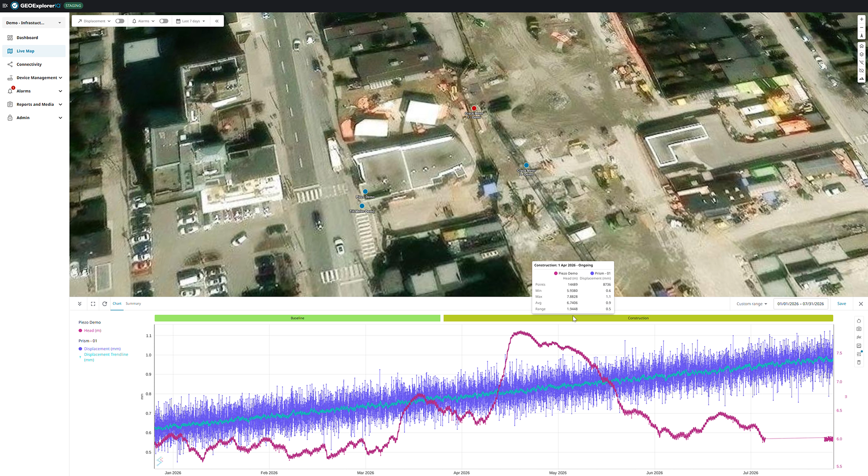Toggle Displacement Trendline series visibility

(104, 357)
